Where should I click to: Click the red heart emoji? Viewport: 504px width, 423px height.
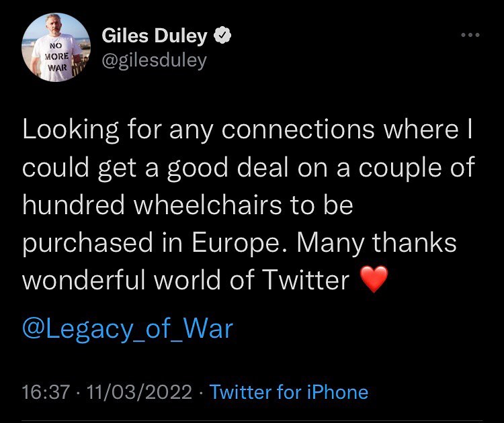tap(374, 280)
